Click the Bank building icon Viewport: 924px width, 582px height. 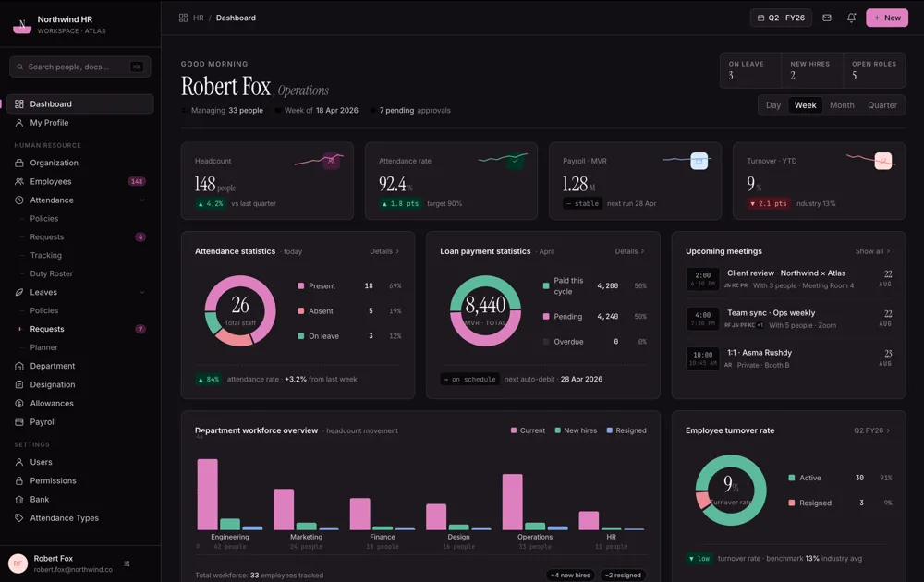tap(19, 500)
